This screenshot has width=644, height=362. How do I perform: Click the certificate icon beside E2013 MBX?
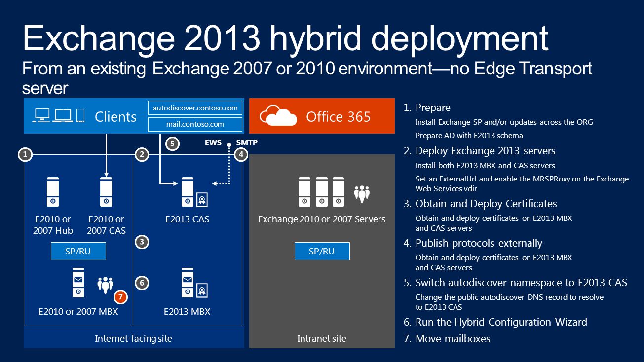[201, 290]
